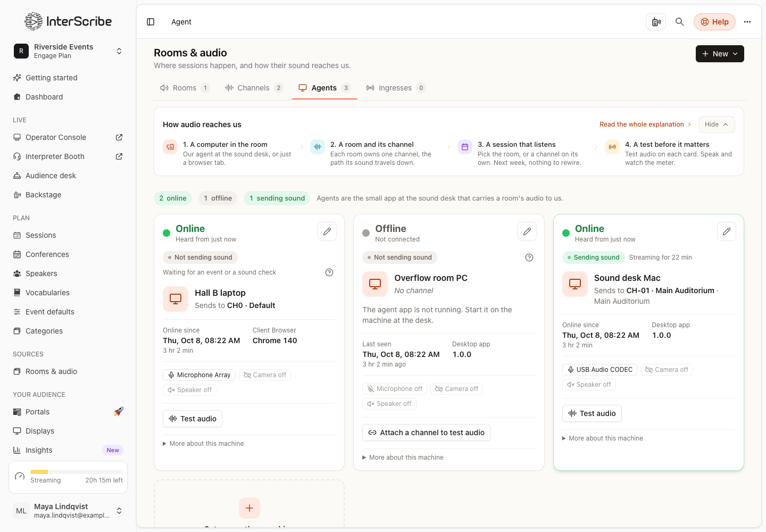Edit the Hall B laptop agent
Image resolution: width=766 pixels, height=532 pixels.
click(x=327, y=231)
